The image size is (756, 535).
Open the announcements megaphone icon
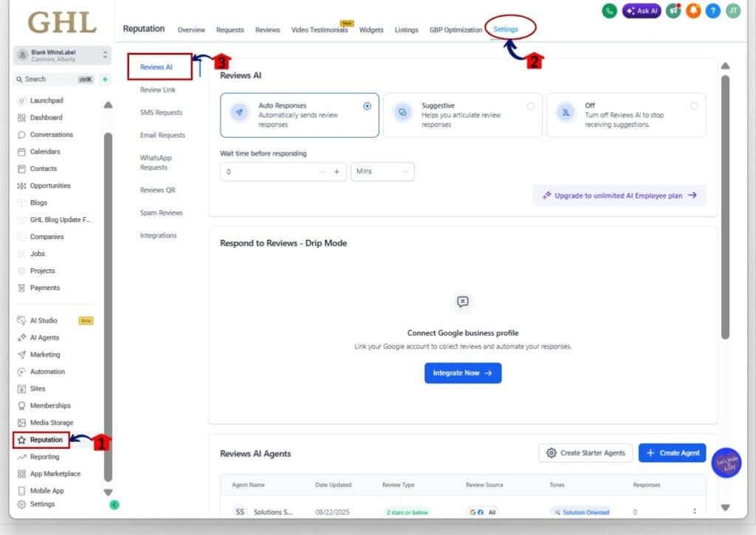click(673, 10)
